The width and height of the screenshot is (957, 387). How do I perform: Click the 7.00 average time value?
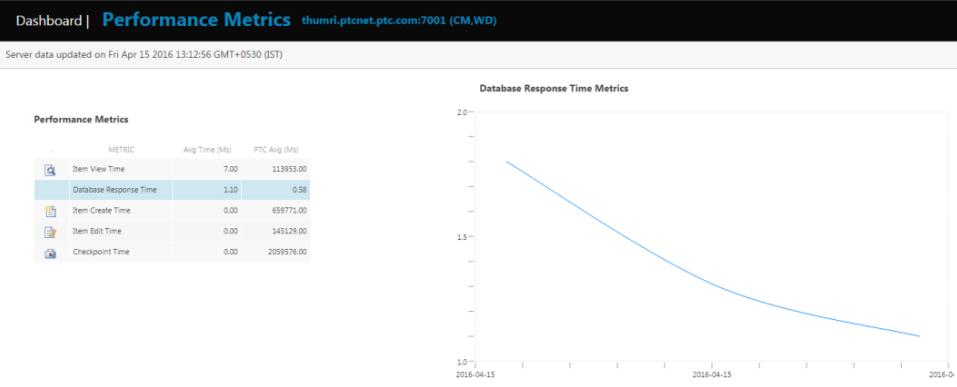[x=231, y=168]
